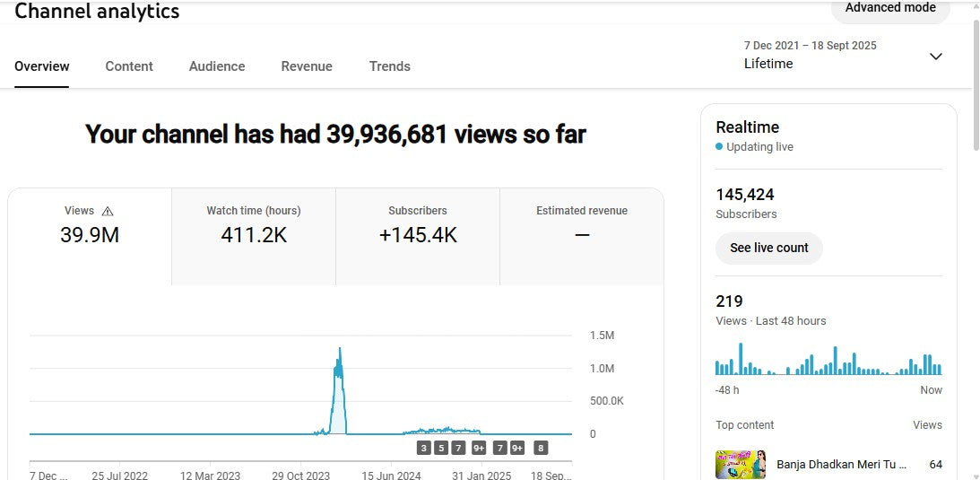
Task: Open the Banja Dhadkan Meri Tu video thumbnail
Action: point(741,464)
